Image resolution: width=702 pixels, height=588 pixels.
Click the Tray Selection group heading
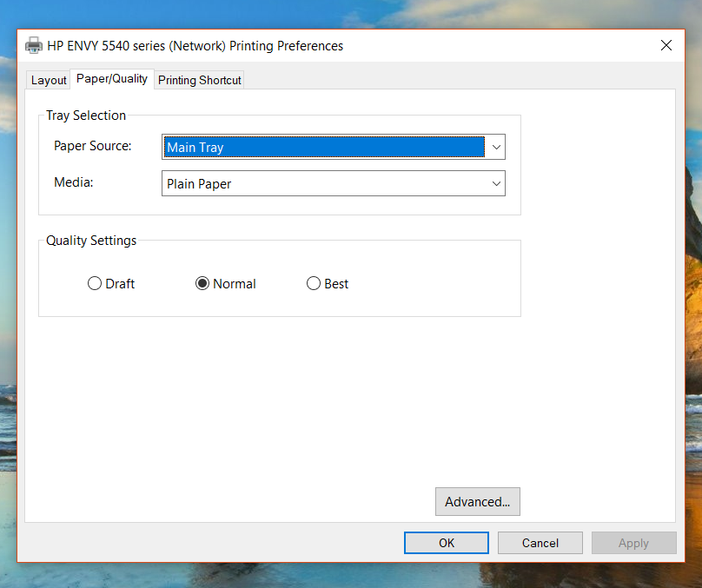tap(86, 116)
